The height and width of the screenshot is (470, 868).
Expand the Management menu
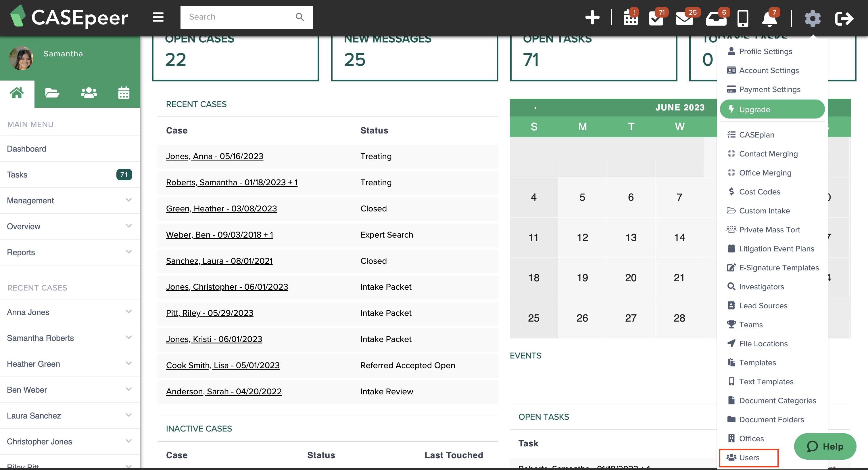pyautogui.click(x=70, y=200)
